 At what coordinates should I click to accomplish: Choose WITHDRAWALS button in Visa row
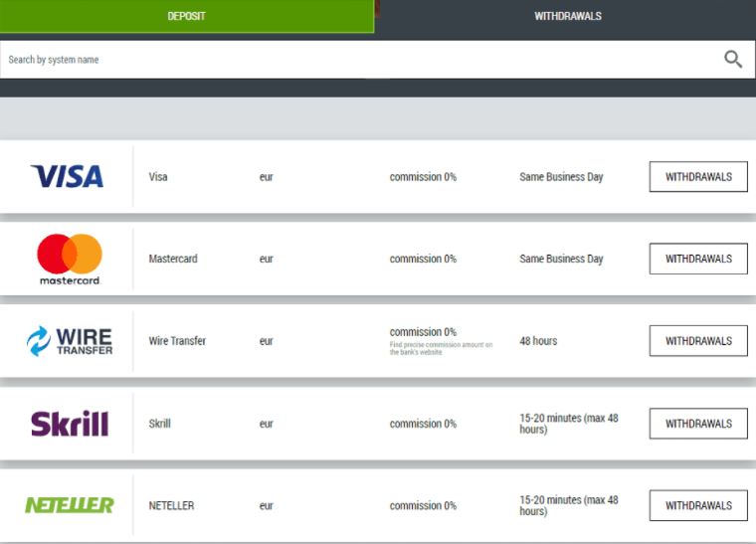(698, 177)
